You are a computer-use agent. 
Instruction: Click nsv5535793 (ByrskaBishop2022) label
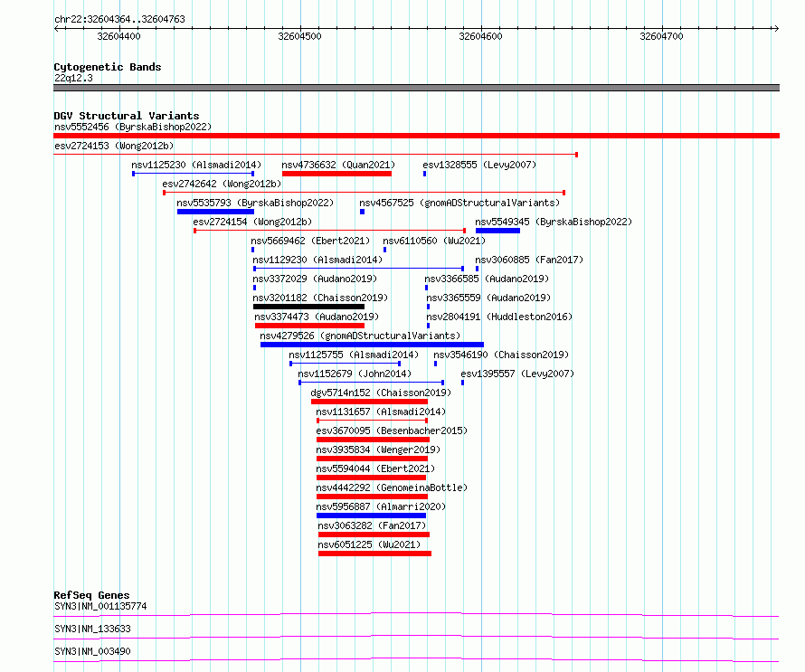point(255,203)
